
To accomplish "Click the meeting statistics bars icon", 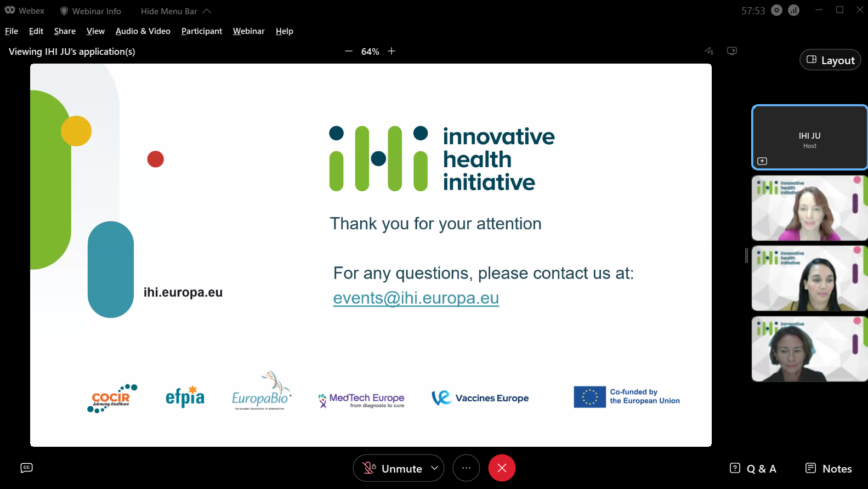I will coord(794,10).
